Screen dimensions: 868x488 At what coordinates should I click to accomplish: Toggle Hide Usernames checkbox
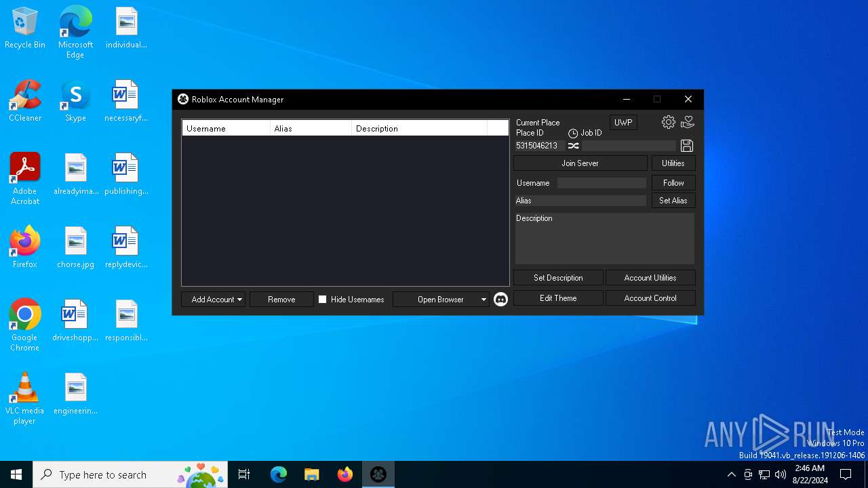click(x=323, y=299)
